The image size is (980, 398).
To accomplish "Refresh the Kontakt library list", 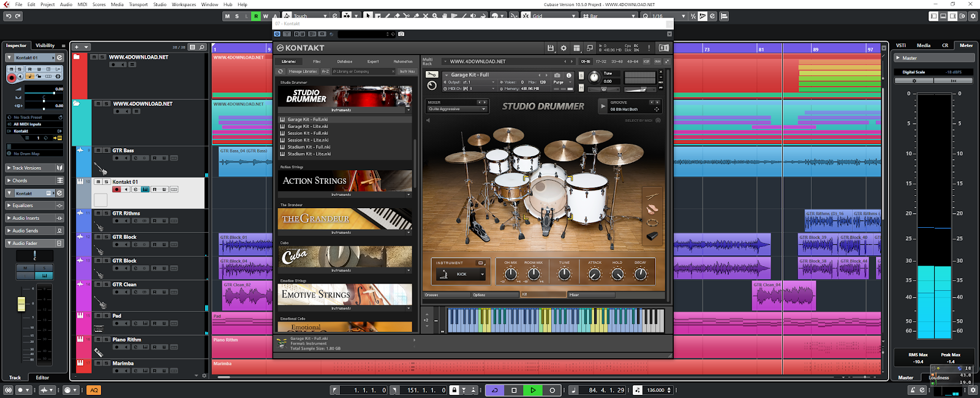I will (x=281, y=72).
